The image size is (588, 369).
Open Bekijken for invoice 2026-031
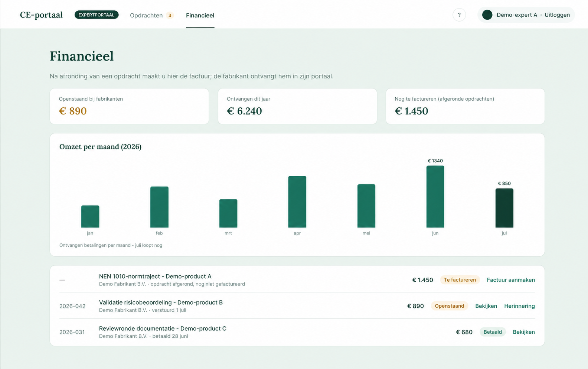[524, 332]
